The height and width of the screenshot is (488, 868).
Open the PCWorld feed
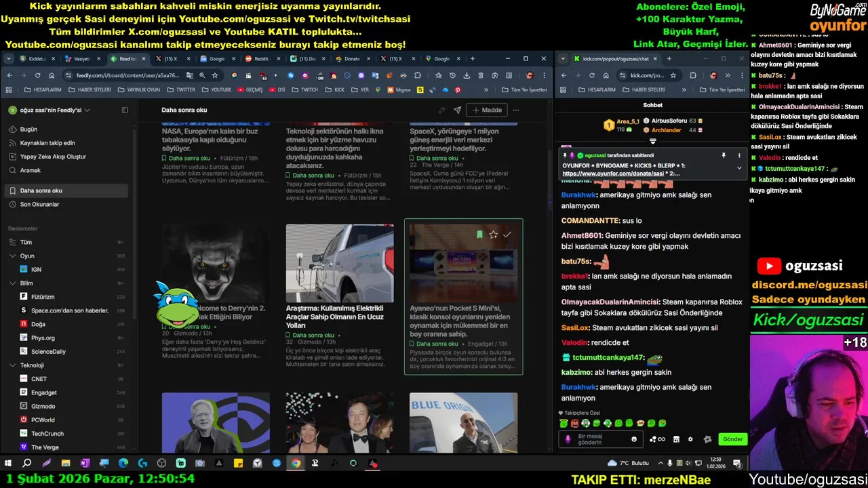(x=66, y=420)
